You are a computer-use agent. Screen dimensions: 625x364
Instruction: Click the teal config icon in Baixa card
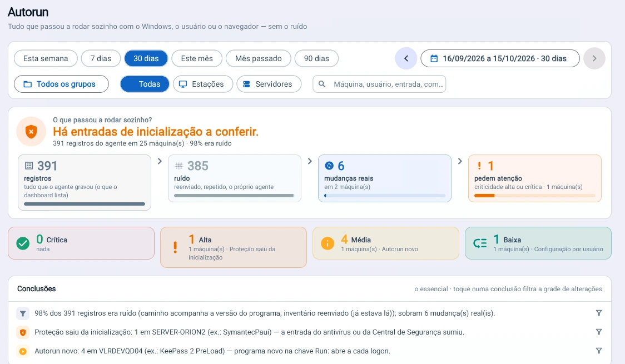pyautogui.click(x=480, y=243)
